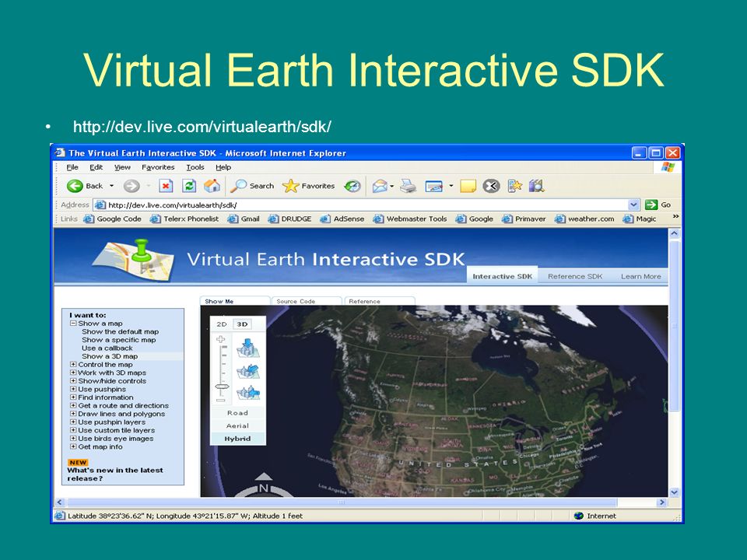This screenshot has height=560, width=747.
Task: Open 'What's new in the latest release?'
Action: click(x=115, y=474)
